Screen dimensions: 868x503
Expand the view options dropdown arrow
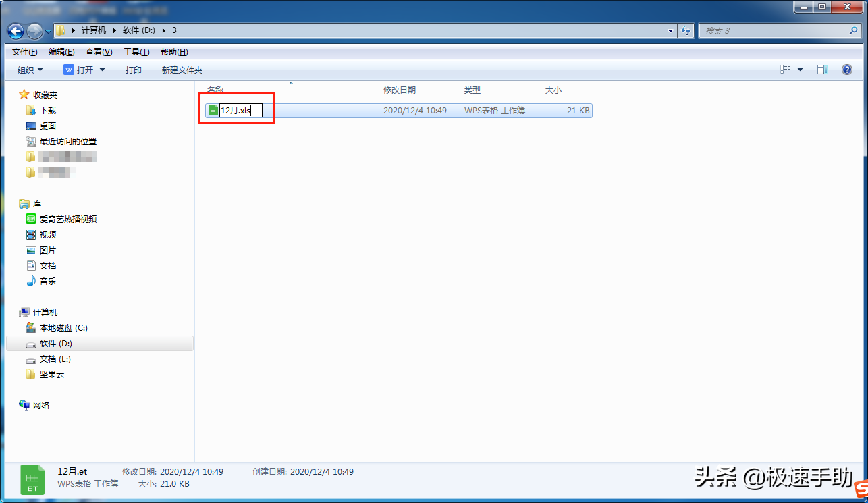click(801, 70)
